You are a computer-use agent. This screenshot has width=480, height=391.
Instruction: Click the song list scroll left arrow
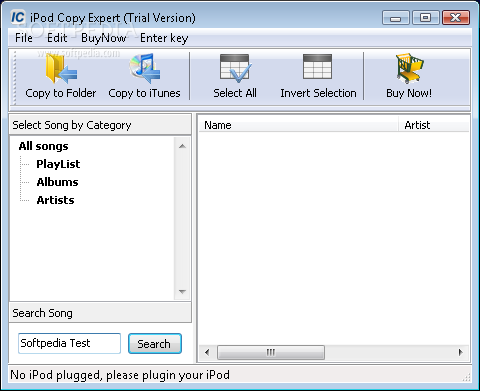(x=207, y=352)
